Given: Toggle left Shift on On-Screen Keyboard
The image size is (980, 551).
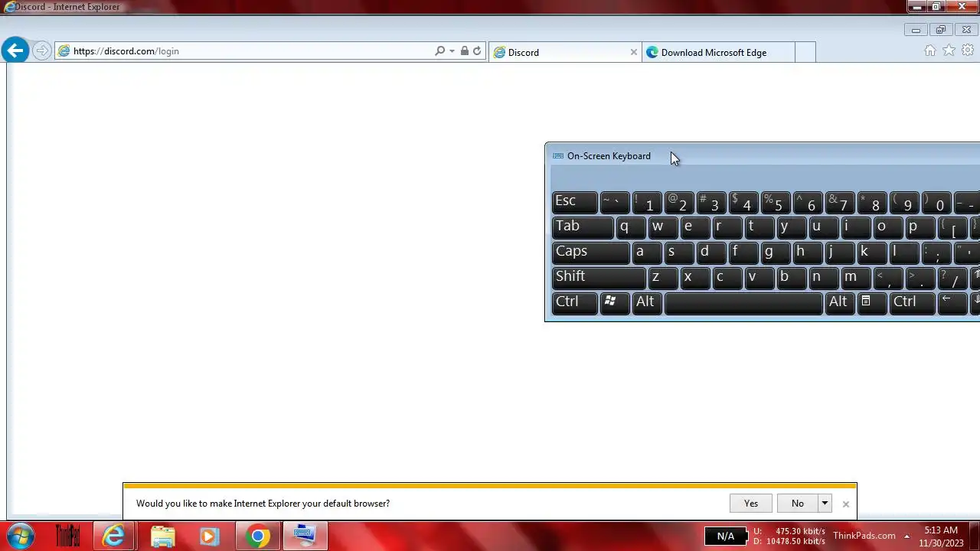Looking at the screenshot, I should click(x=599, y=278).
